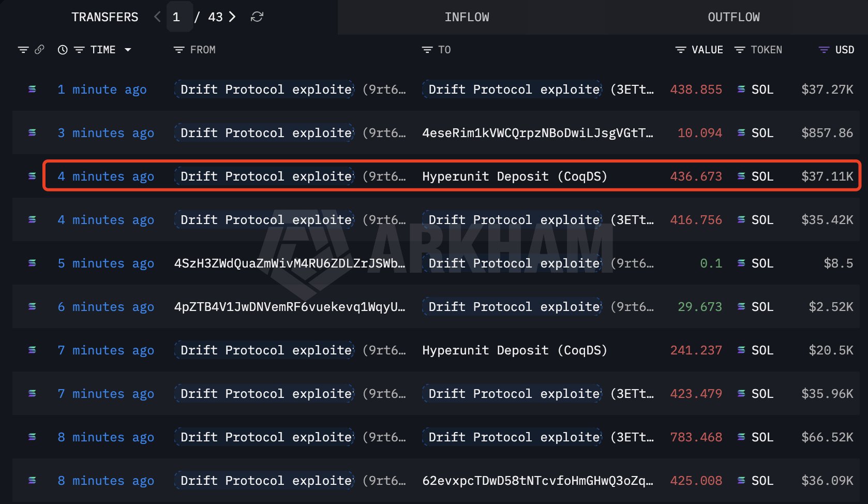868x504 pixels.
Task: Open the leftmost filter icon in header
Action: [23, 50]
